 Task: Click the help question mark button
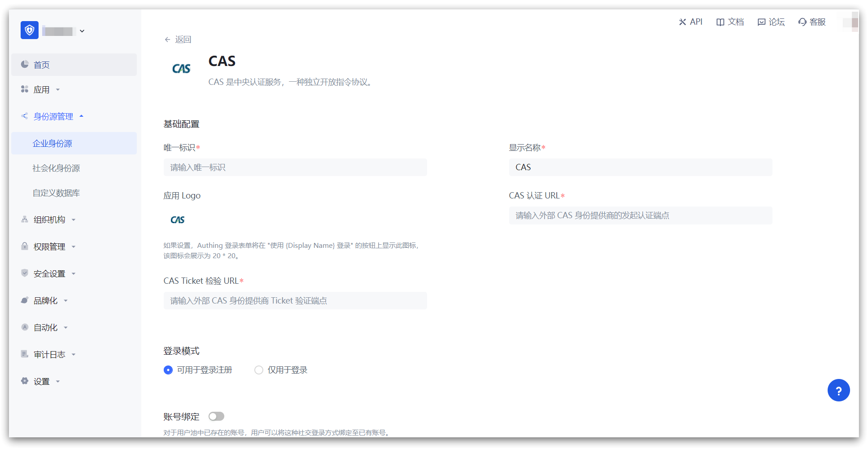click(838, 391)
